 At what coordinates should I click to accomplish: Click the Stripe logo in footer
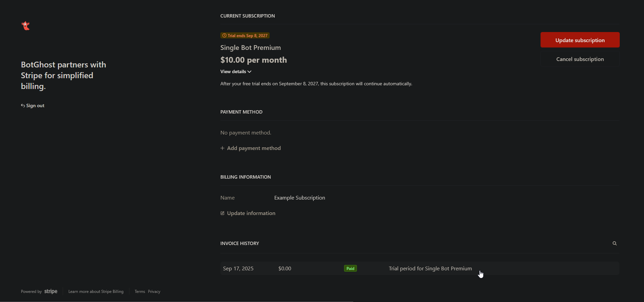pos(51,292)
